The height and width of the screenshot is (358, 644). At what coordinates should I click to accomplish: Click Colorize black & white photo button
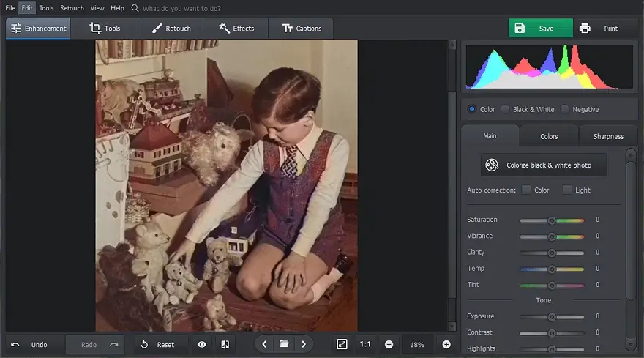[x=543, y=165]
